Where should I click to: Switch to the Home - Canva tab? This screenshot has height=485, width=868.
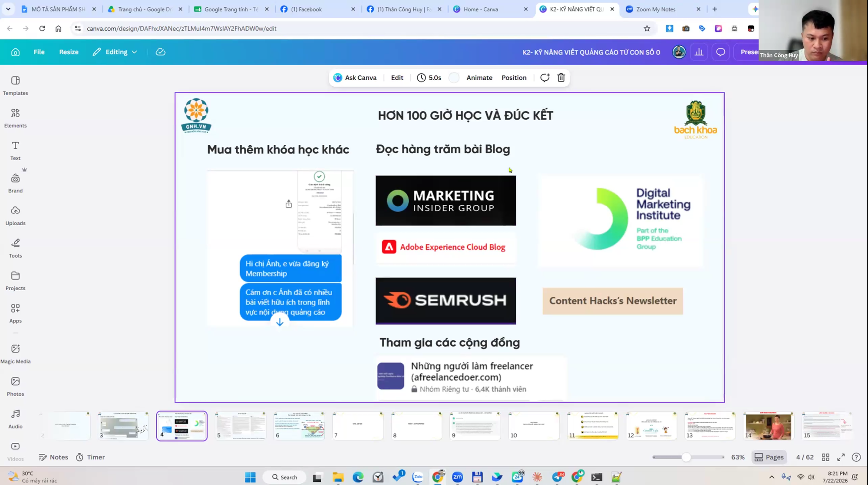[490, 9]
